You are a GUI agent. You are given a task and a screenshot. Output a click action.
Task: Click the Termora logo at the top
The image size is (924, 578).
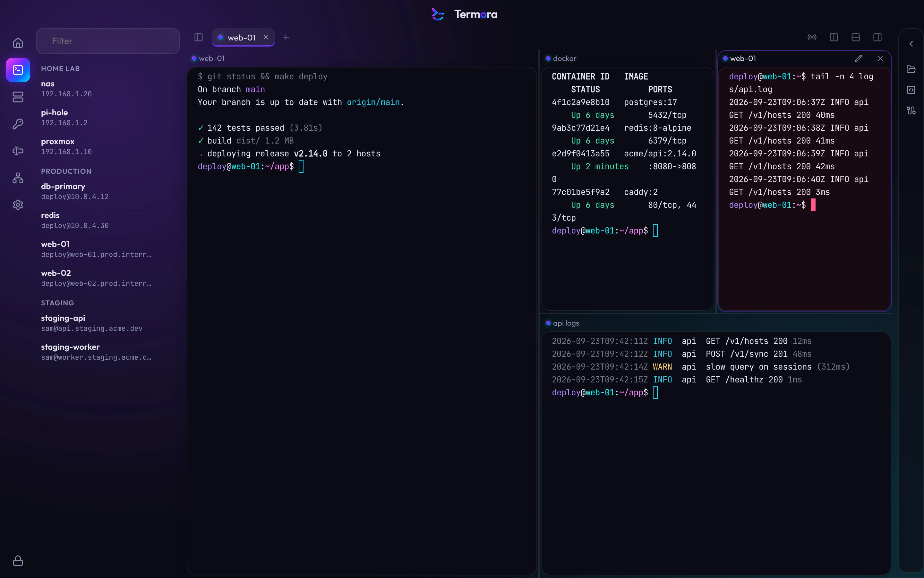[x=464, y=14]
